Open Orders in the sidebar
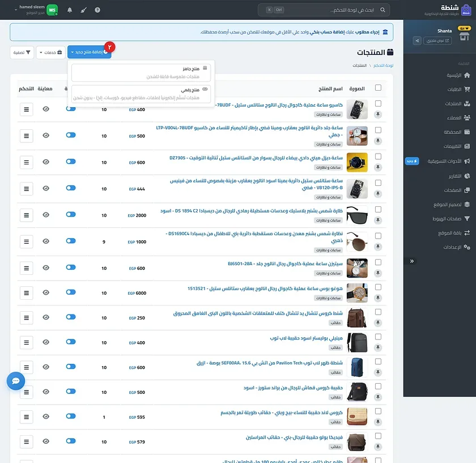Screen dimensions: 476x463 pyautogui.click(x=458, y=90)
